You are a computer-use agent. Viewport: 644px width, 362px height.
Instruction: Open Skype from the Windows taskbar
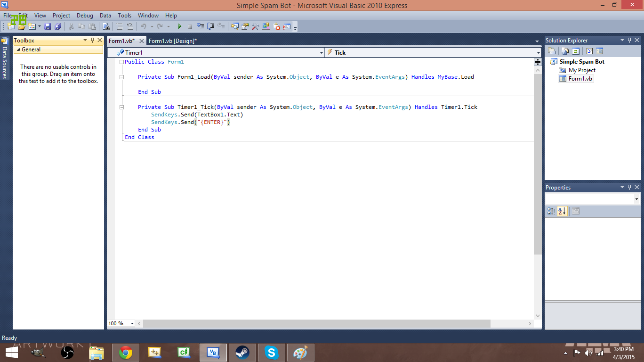click(271, 352)
